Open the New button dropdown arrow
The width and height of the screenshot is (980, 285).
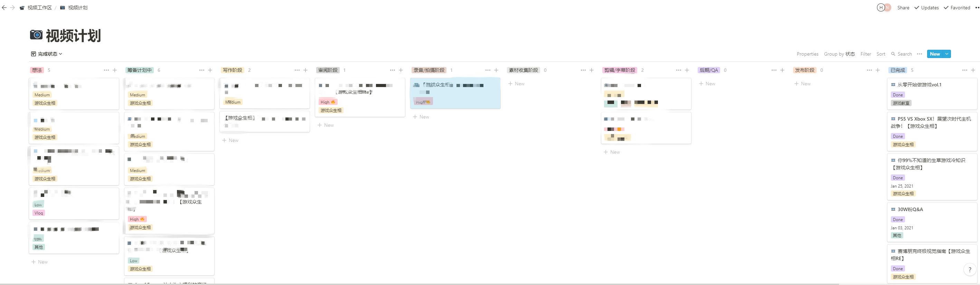947,54
